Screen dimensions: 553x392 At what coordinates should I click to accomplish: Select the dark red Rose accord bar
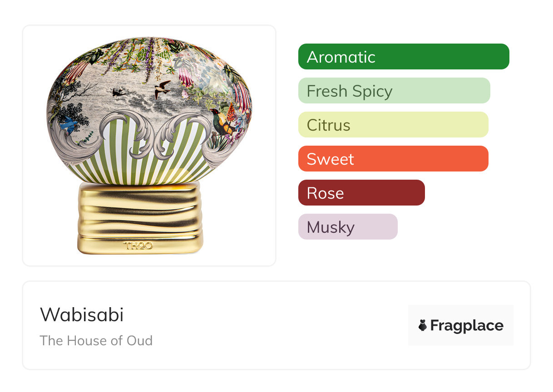tap(361, 193)
